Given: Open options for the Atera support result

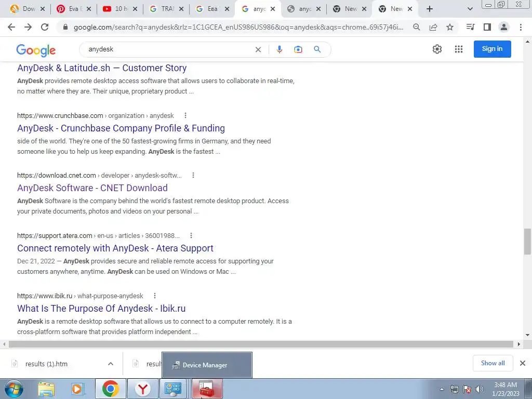Looking at the screenshot, I should pyautogui.click(x=191, y=235).
